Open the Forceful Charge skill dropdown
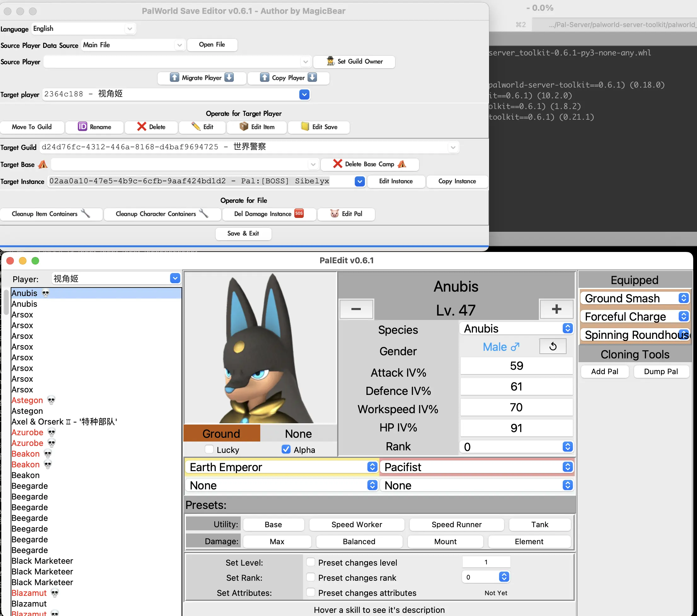The width and height of the screenshot is (697, 616). pos(635,317)
